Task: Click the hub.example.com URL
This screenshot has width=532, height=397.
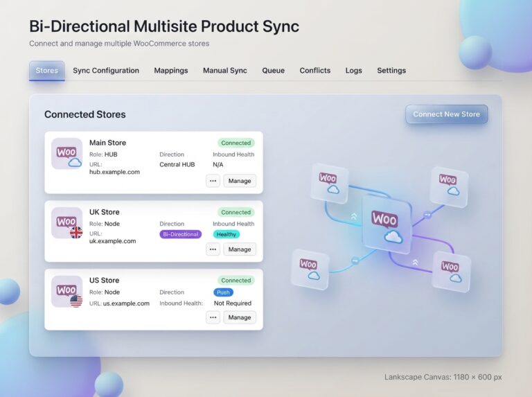Action: (x=115, y=172)
